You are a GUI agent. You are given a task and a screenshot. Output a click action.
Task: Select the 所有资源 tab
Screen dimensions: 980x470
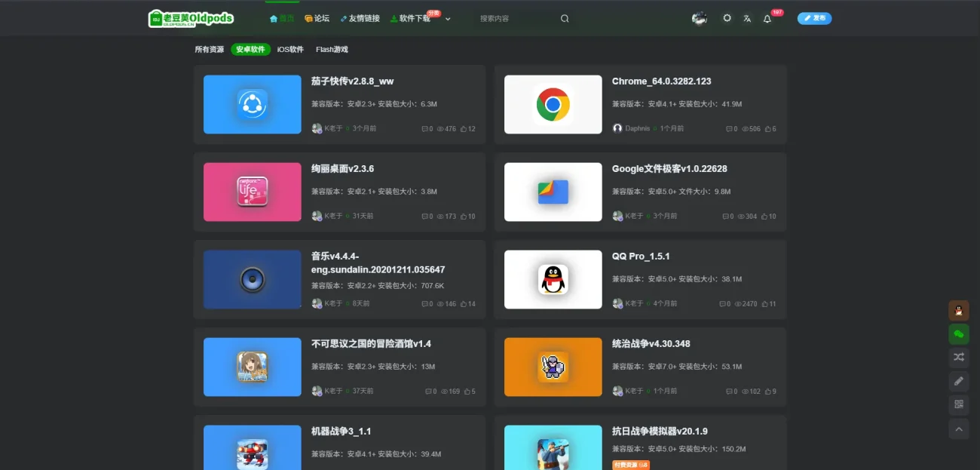(x=210, y=49)
